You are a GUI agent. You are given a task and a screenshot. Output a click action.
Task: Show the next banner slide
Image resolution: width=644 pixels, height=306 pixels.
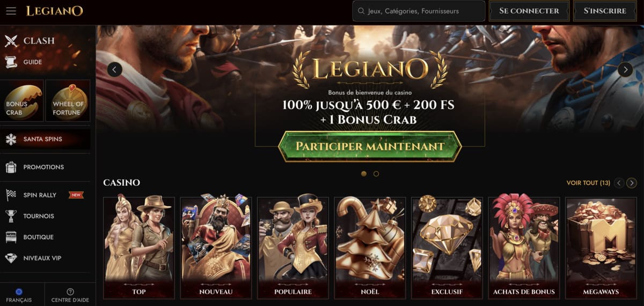(x=625, y=69)
